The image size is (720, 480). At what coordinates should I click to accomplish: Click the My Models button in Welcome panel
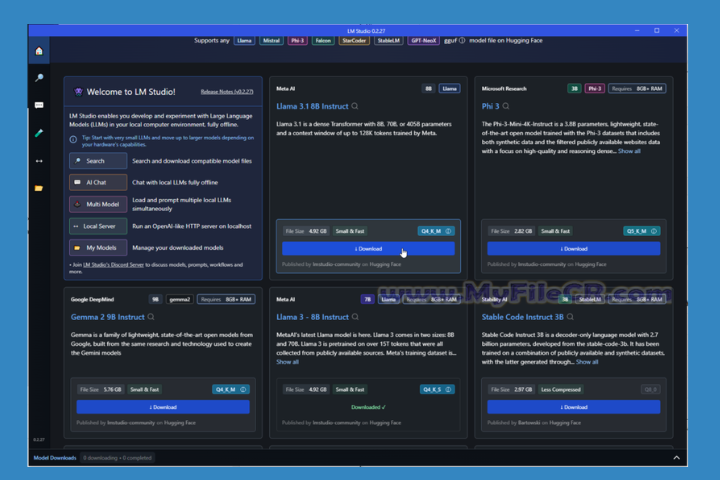98,248
